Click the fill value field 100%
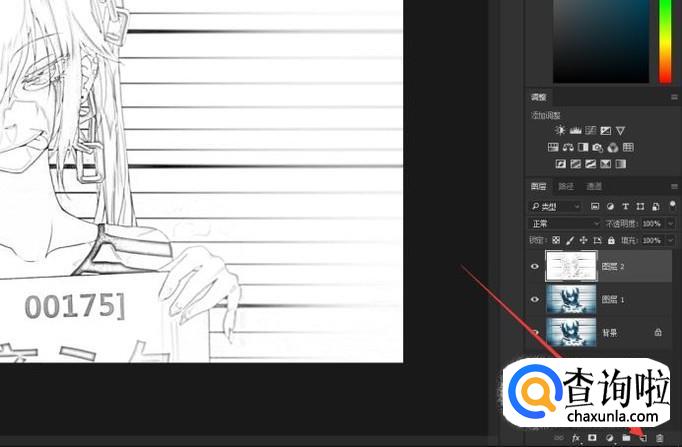 [x=652, y=240]
